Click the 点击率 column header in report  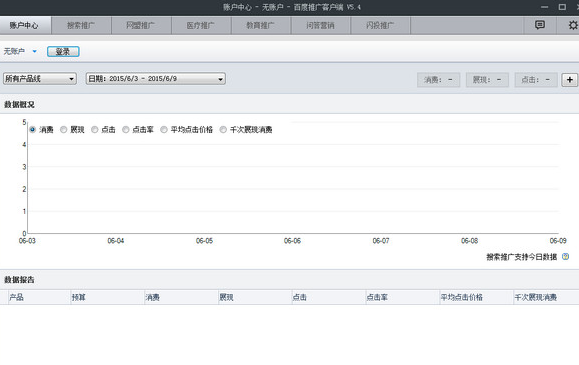pos(402,297)
